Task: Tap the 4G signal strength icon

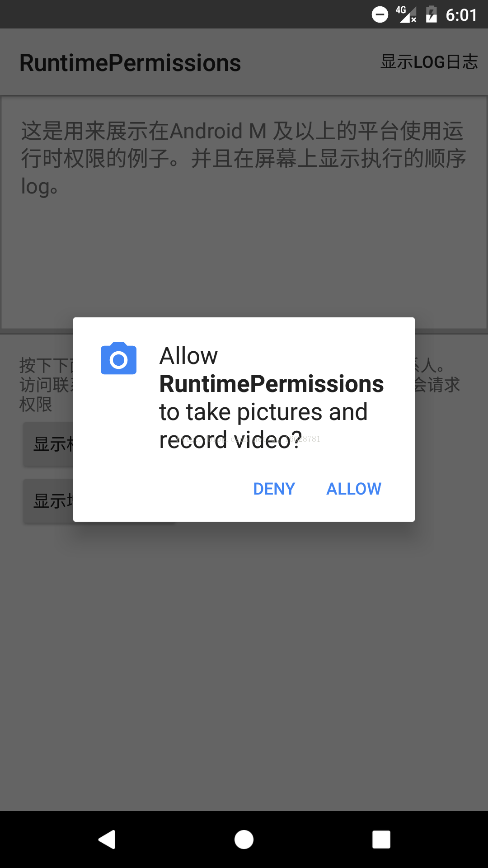Action: pyautogui.click(x=406, y=14)
